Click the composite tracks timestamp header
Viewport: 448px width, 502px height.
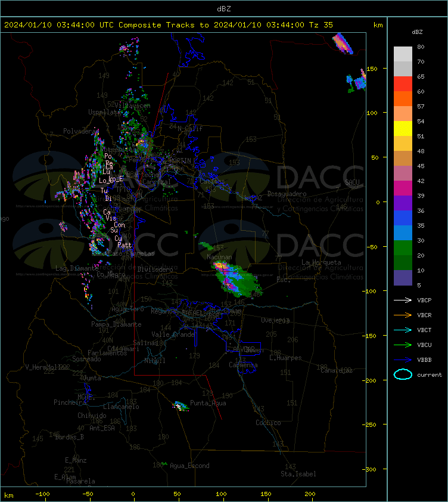[169, 25]
